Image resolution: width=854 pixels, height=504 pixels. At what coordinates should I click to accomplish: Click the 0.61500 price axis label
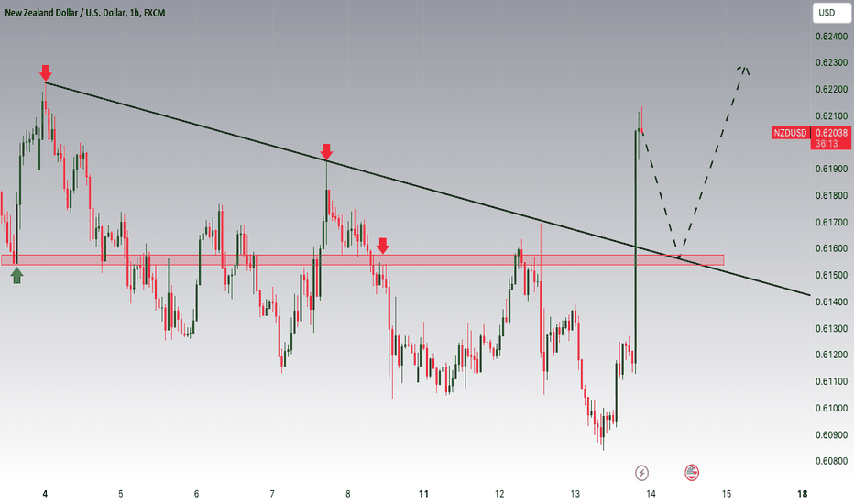click(832, 275)
